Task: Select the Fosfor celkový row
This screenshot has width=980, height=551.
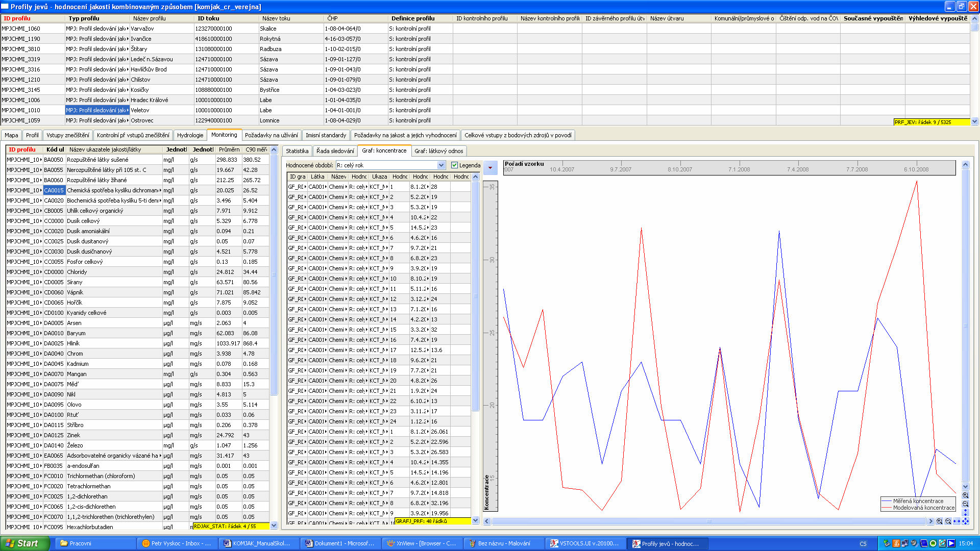Action: click(x=137, y=262)
